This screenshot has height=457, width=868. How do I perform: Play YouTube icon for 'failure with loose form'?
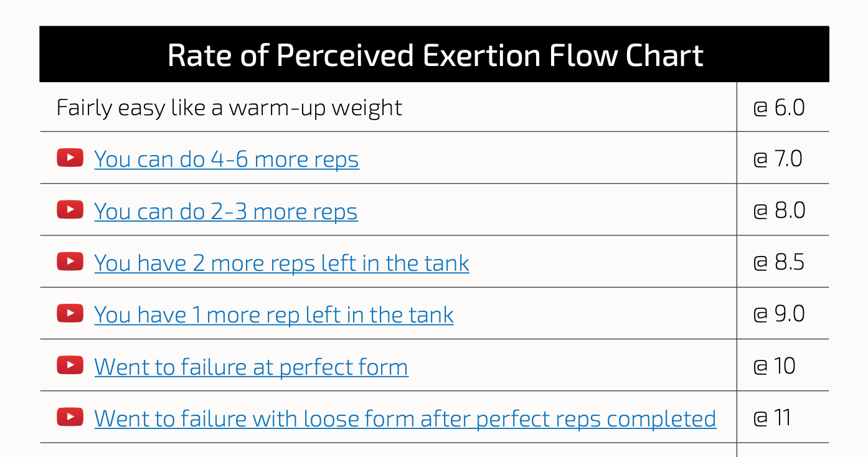click(x=70, y=417)
